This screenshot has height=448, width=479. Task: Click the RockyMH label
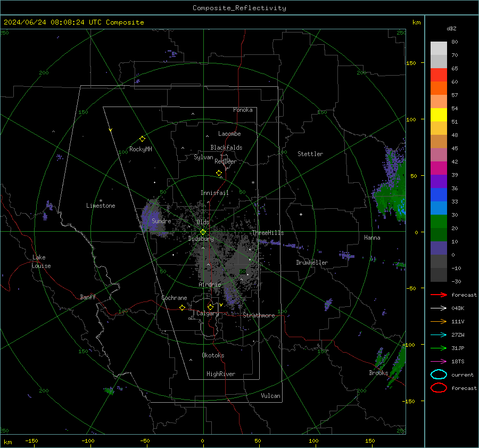tap(141, 149)
